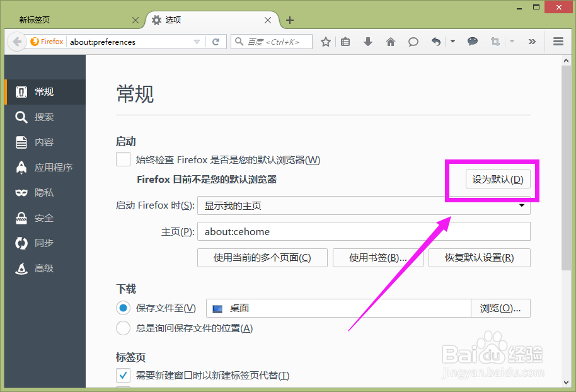Select 总是询问保存文件的位置 radio button

coord(123,328)
